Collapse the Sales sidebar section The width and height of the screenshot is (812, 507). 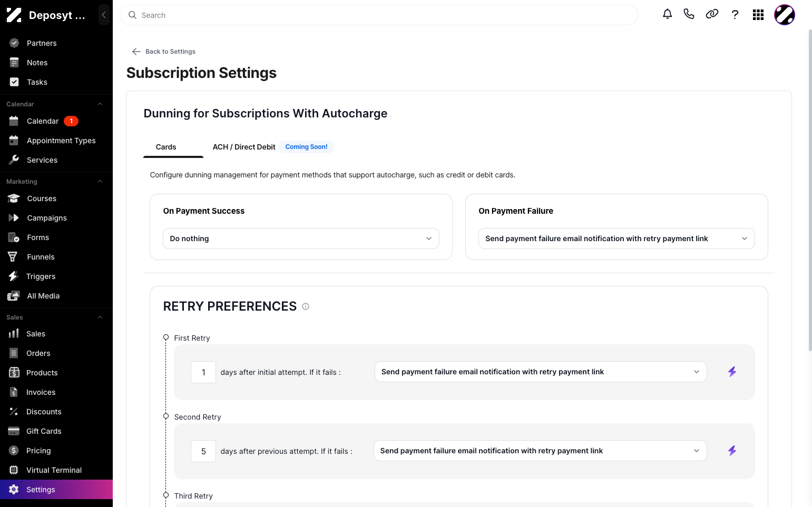pos(100,317)
